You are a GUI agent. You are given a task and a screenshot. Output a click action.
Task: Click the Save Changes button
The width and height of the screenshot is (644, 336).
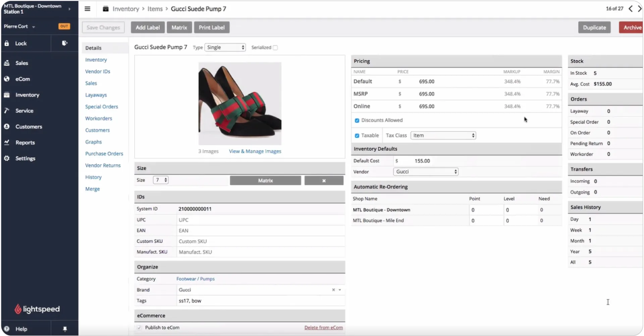pyautogui.click(x=103, y=27)
